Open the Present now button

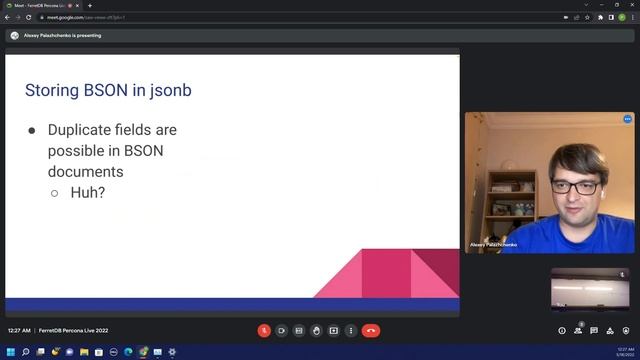pyautogui.click(x=333, y=331)
